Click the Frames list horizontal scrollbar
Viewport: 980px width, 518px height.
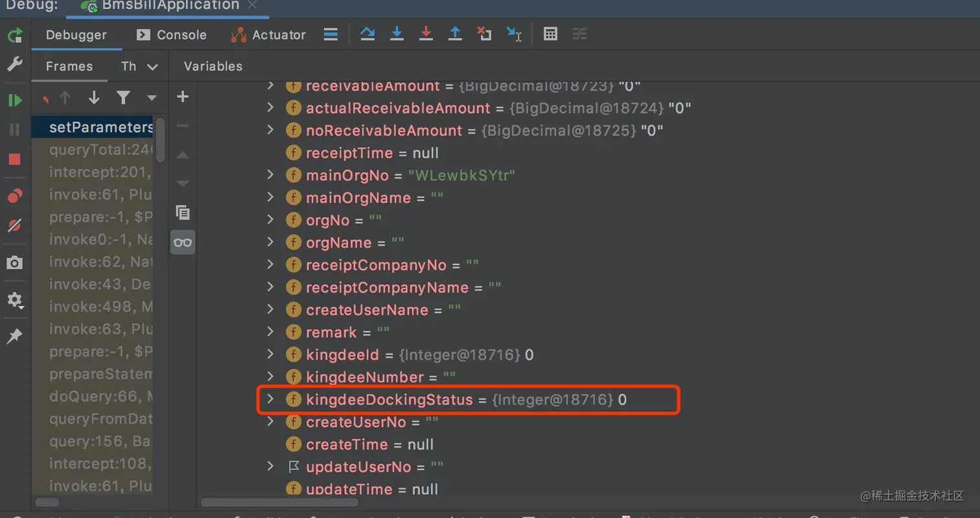47,502
